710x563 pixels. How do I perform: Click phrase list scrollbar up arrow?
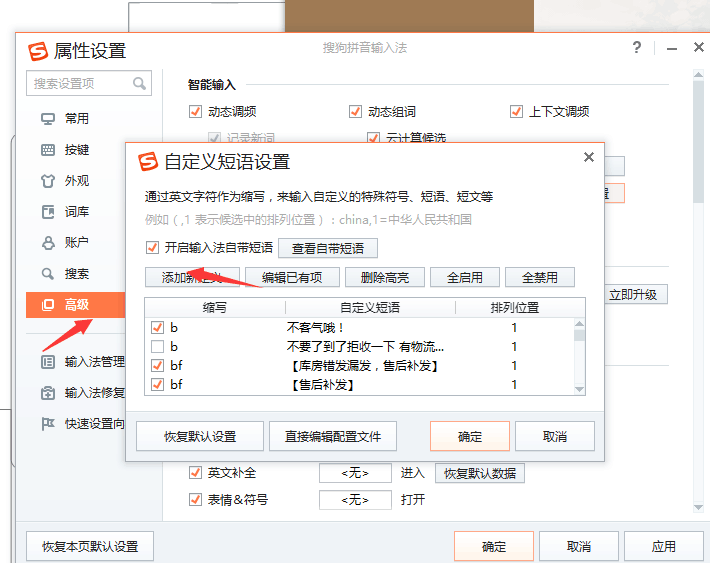tap(579, 323)
